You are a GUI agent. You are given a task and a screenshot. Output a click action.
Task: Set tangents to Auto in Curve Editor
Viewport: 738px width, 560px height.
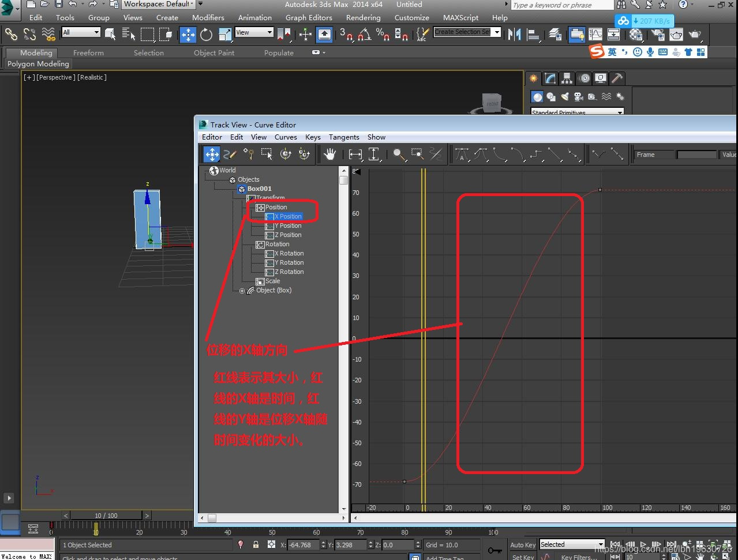(462, 154)
